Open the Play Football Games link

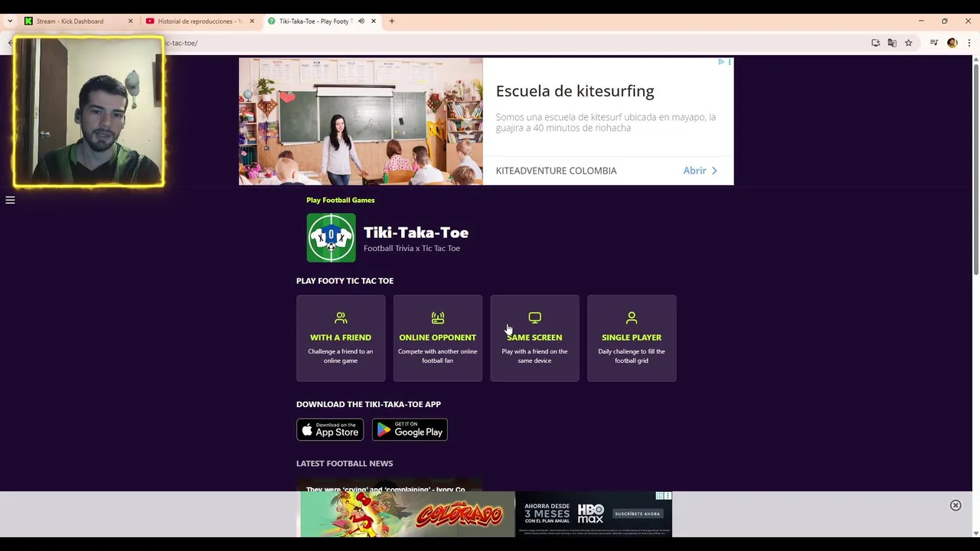coord(341,200)
